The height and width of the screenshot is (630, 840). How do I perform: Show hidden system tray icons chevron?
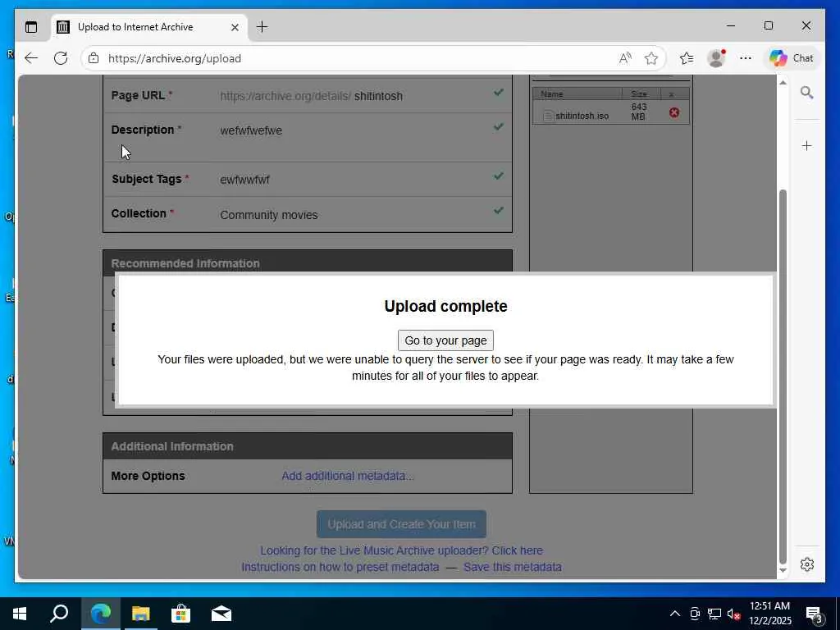point(675,614)
